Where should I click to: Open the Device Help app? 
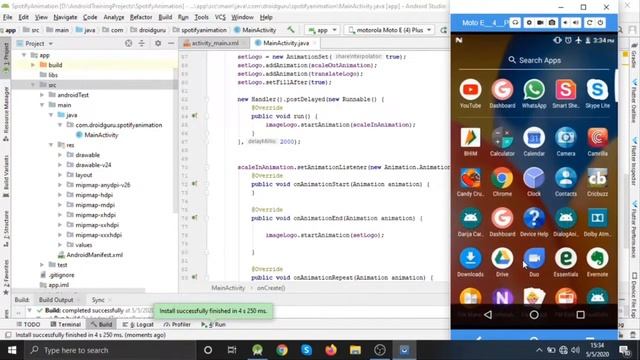534,218
